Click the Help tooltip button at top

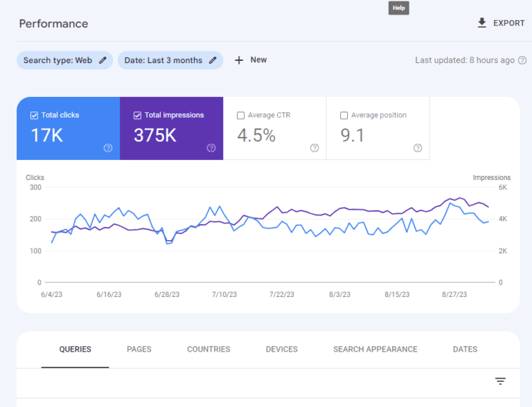(x=399, y=8)
